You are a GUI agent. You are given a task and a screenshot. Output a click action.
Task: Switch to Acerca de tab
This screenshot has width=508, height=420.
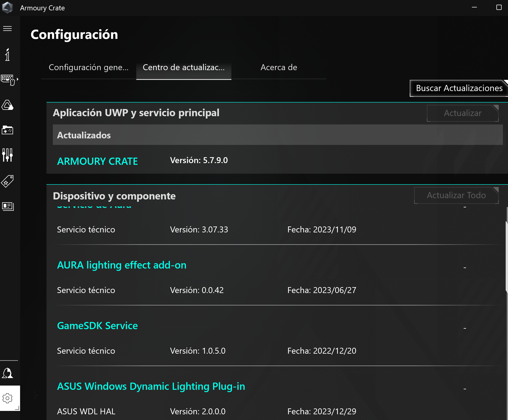point(279,67)
